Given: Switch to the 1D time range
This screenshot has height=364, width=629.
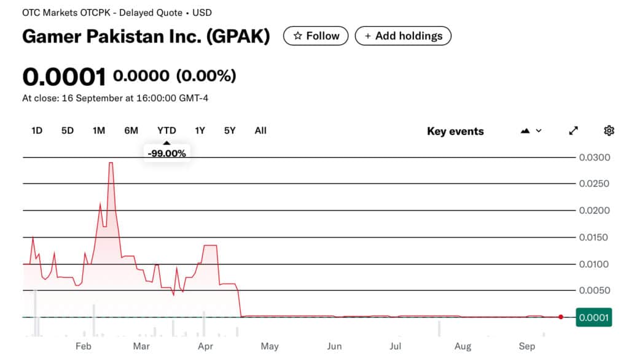Looking at the screenshot, I should (36, 130).
